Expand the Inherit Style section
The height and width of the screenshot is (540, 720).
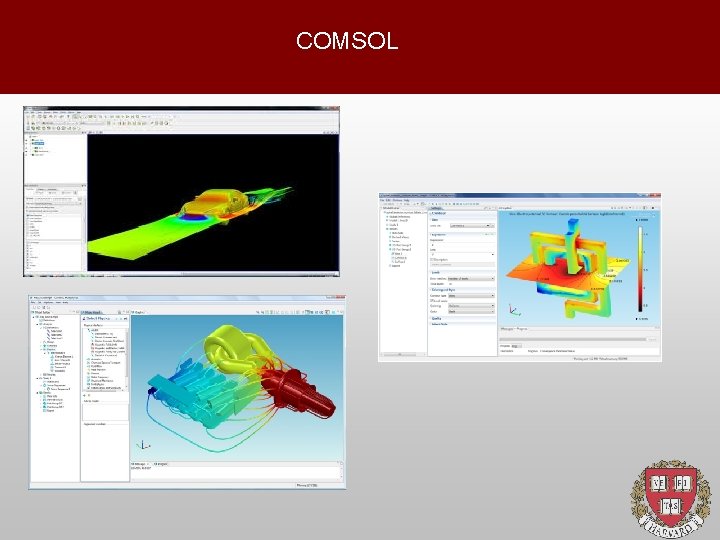pos(462,324)
